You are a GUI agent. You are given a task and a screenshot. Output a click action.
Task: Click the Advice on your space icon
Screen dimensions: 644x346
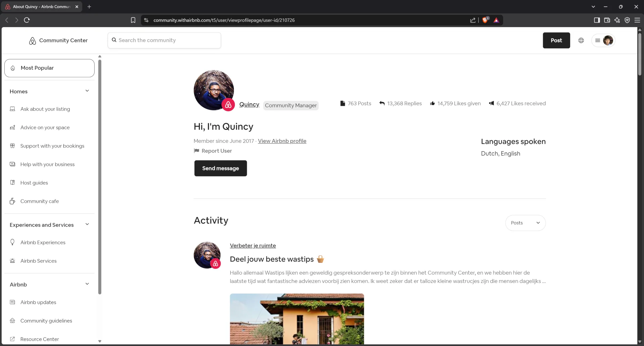[12, 127]
